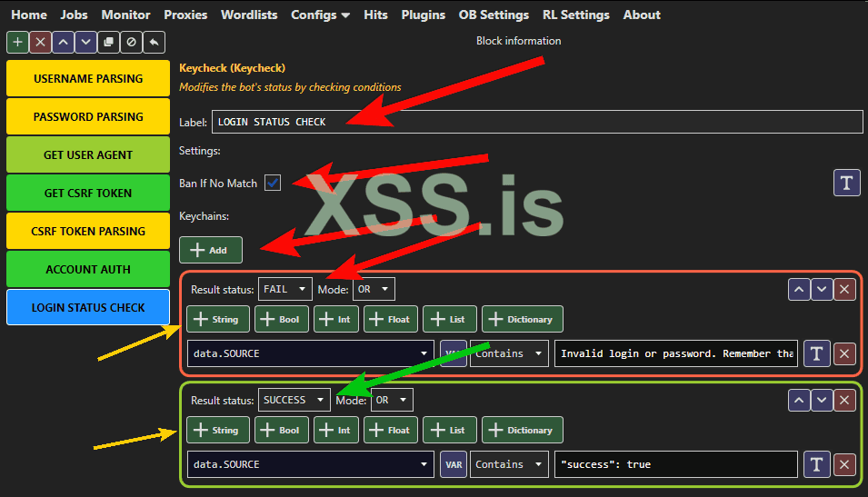Click the T button beside Ban If No Match
The image size is (868, 497).
(x=846, y=183)
